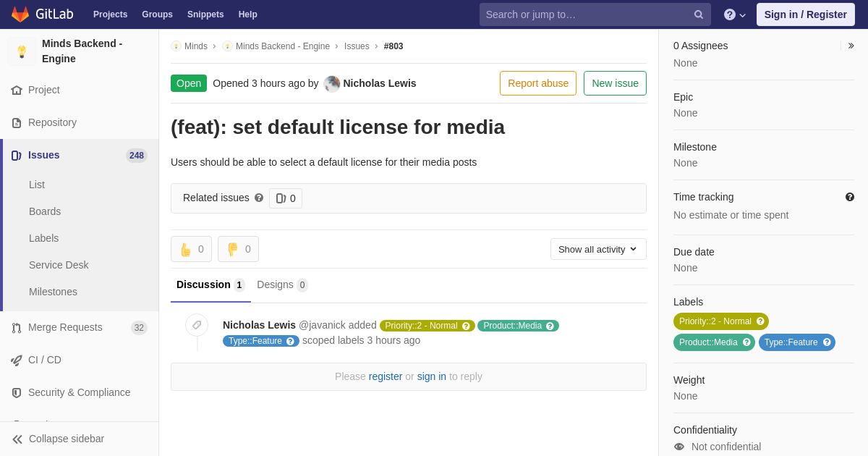The height and width of the screenshot is (456, 868).
Task: Open the issues List in sidebar
Action: pos(37,185)
